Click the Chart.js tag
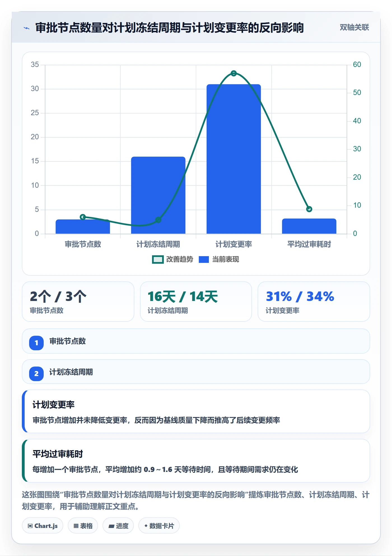Screen dimensions: 392x556 (x=43, y=526)
